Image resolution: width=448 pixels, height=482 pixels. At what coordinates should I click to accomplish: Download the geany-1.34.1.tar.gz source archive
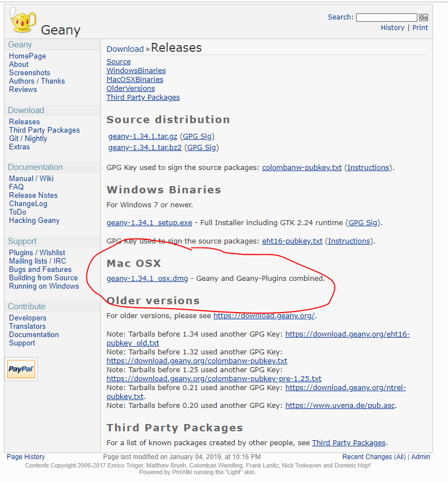click(x=143, y=136)
